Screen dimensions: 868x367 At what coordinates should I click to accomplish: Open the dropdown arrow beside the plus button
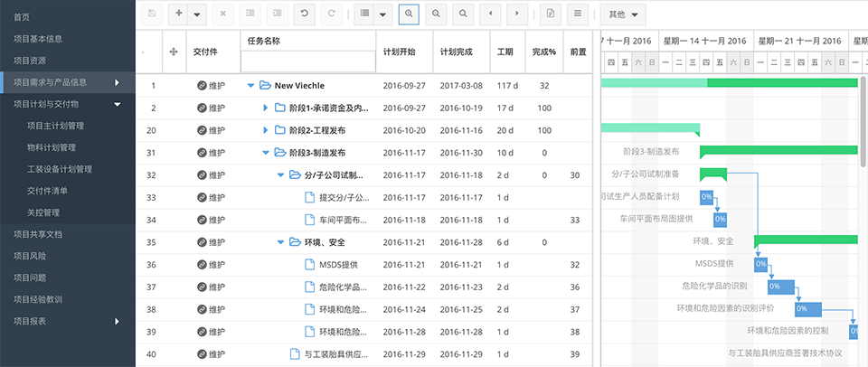[197, 14]
